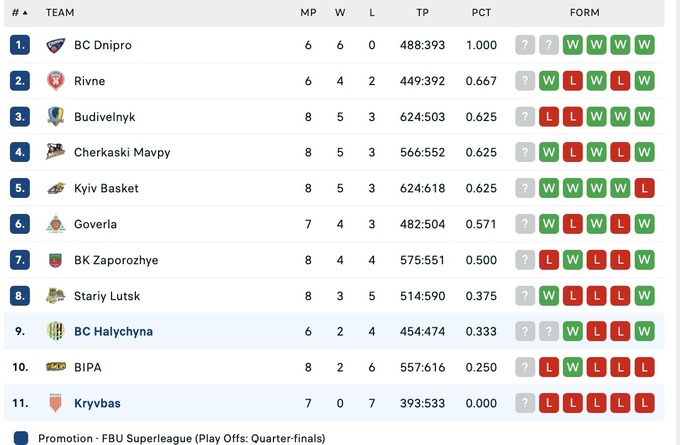
Task: Click the Goverla team logo
Action: point(55,224)
